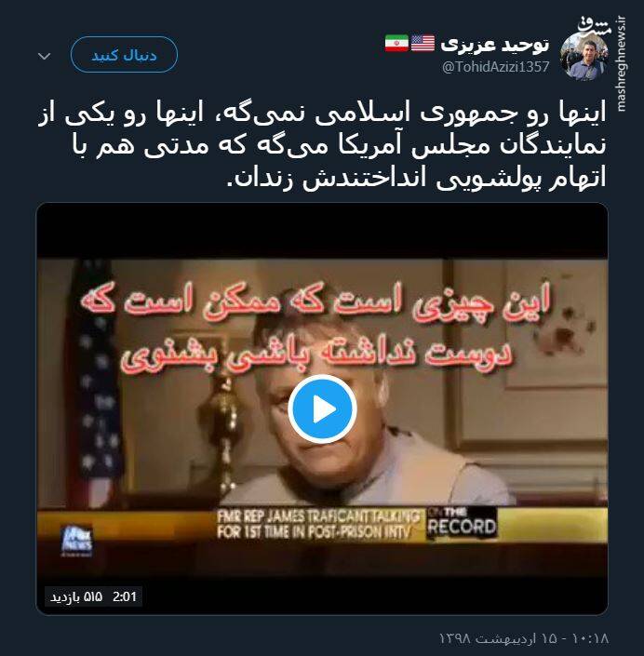
Task: Click the Iran flag emoji
Action: (396, 43)
